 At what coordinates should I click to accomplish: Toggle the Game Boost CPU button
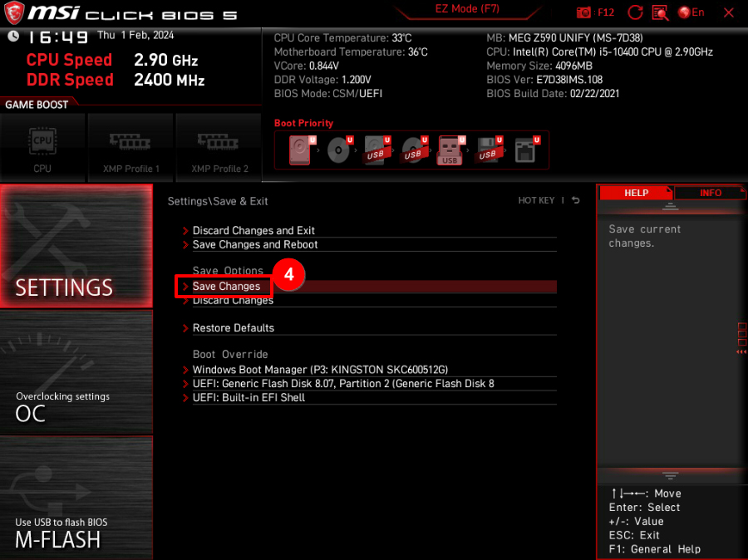click(x=42, y=147)
